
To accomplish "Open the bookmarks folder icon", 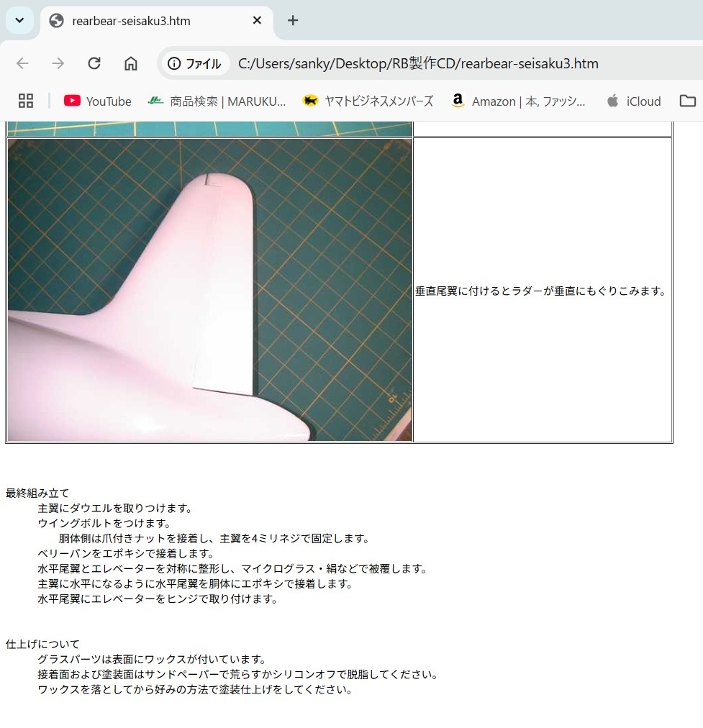I will click(x=687, y=101).
